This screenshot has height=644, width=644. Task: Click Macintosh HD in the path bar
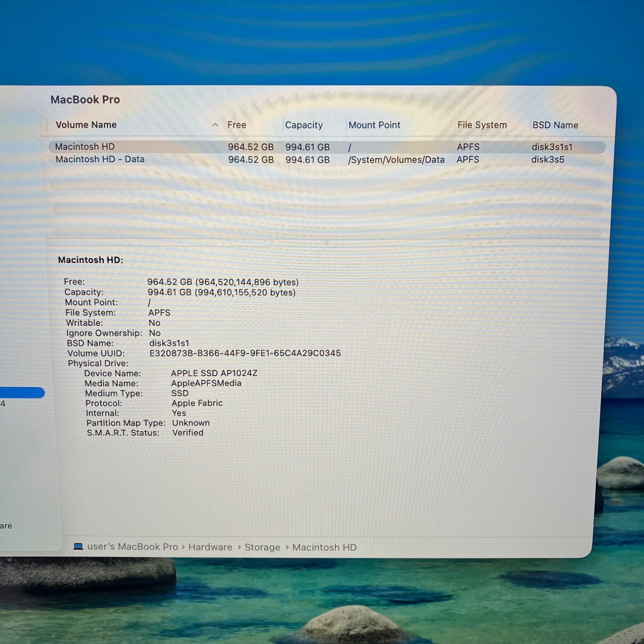[x=324, y=547]
